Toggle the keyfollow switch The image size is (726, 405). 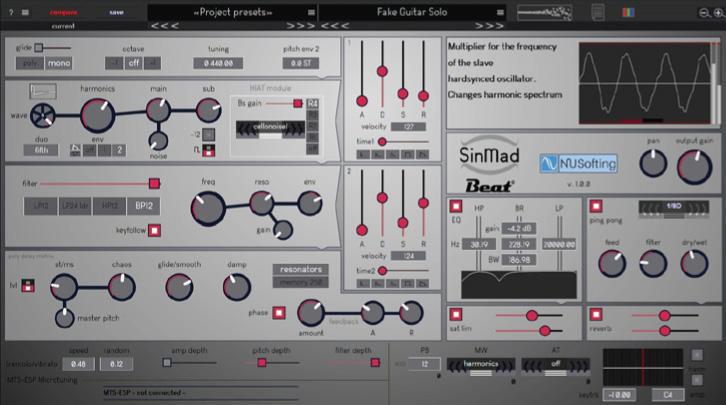point(155,230)
